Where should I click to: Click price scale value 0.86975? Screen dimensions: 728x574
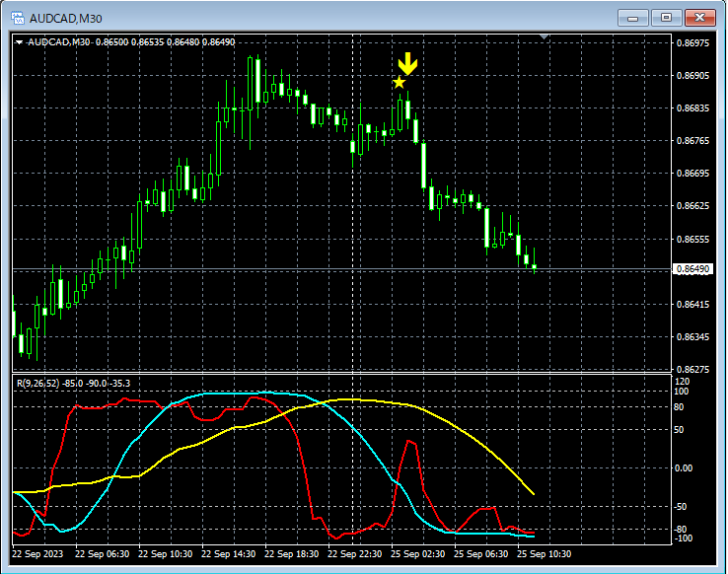693,43
